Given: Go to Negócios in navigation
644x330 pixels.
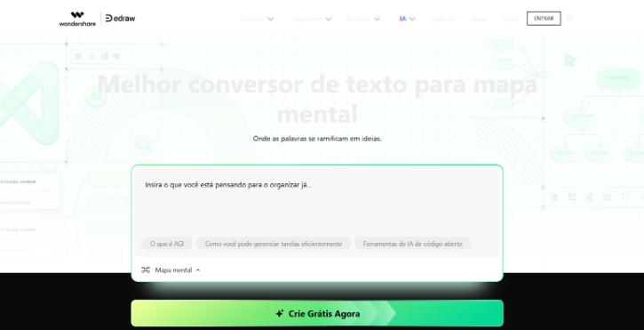Looking at the screenshot, I should click(442, 19).
